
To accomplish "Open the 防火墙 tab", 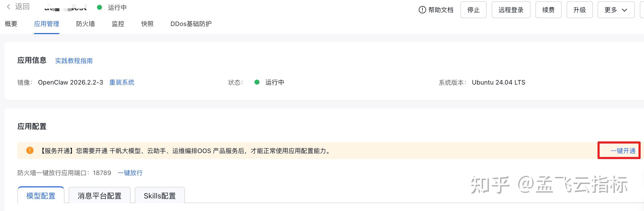I will pos(85,24).
